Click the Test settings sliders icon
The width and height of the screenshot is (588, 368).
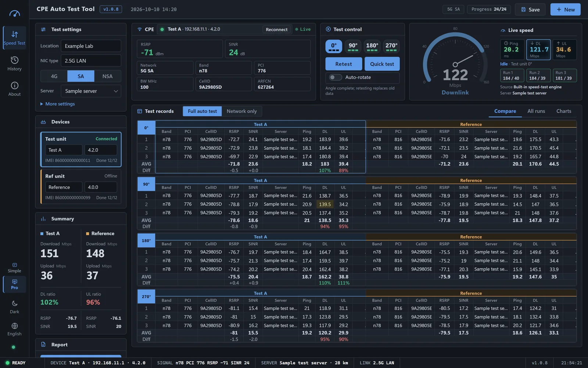tap(43, 29)
